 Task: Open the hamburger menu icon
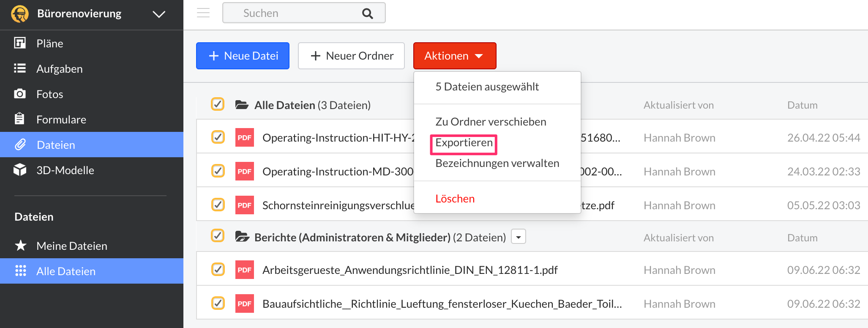click(203, 13)
